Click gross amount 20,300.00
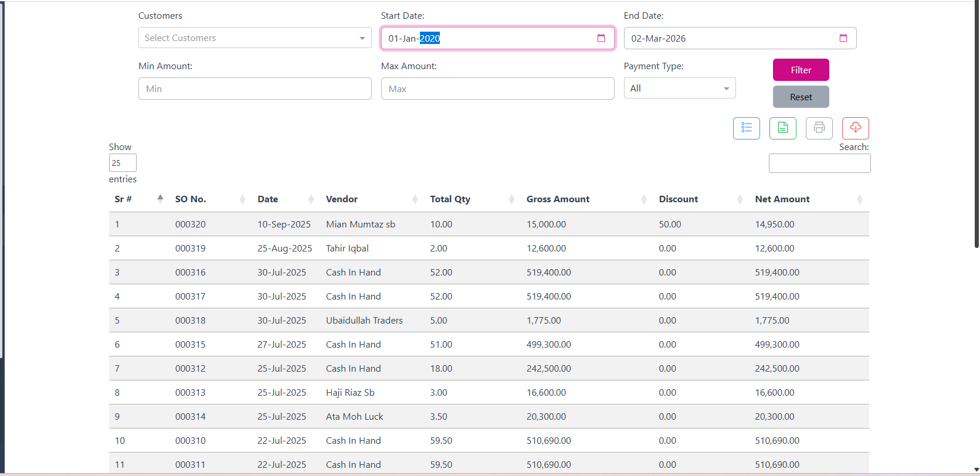The image size is (980, 476). click(546, 417)
